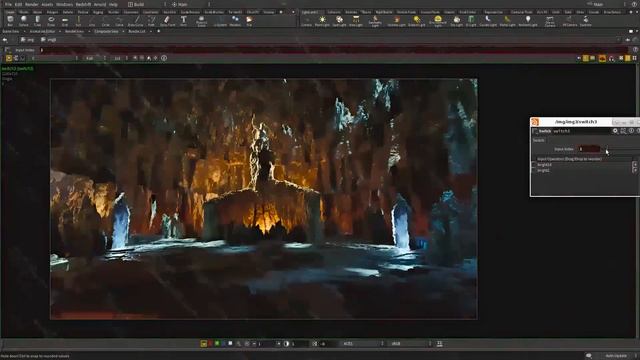This screenshot has height=360, width=640.
Task: Select the Grid shelf tool
Action: coord(65,20)
